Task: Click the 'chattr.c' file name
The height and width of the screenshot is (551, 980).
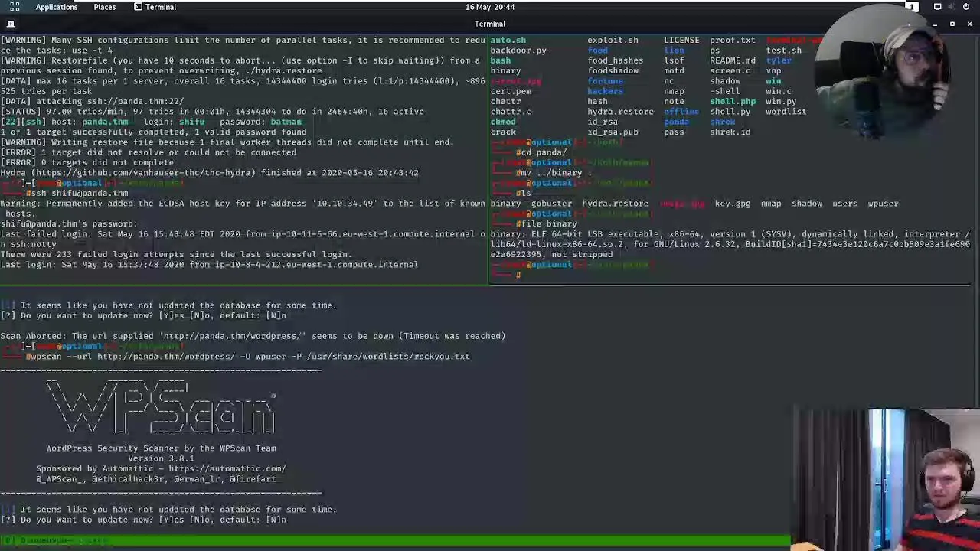Action: [x=511, y=112]
